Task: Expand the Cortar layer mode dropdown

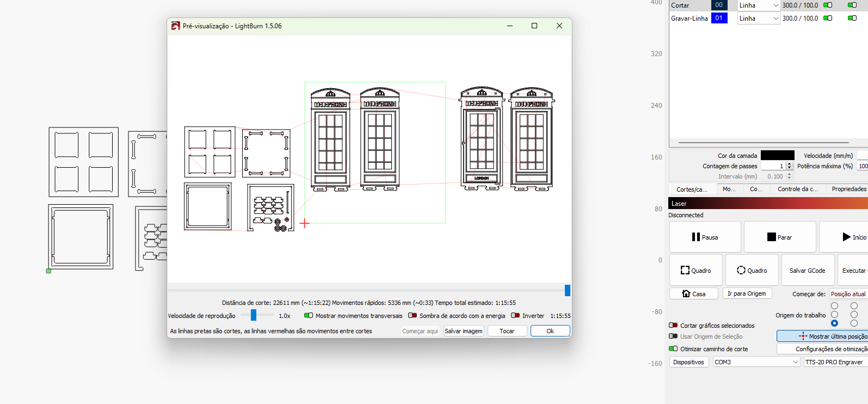Action: (x=759, y=5)
